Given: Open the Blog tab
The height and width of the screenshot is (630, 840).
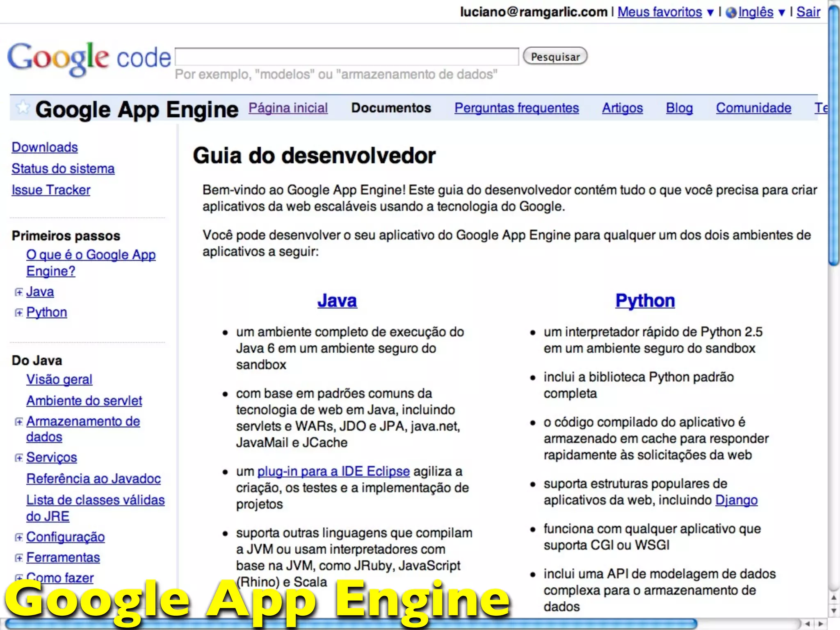Looking at the screenshot, I should (x=679, y=108).
